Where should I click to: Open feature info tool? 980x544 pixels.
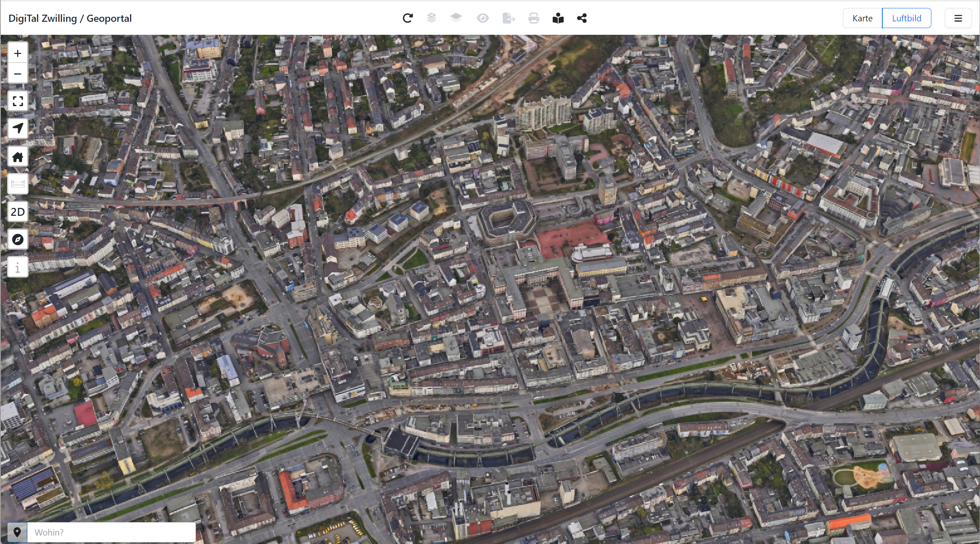click(x=18, y=267)
